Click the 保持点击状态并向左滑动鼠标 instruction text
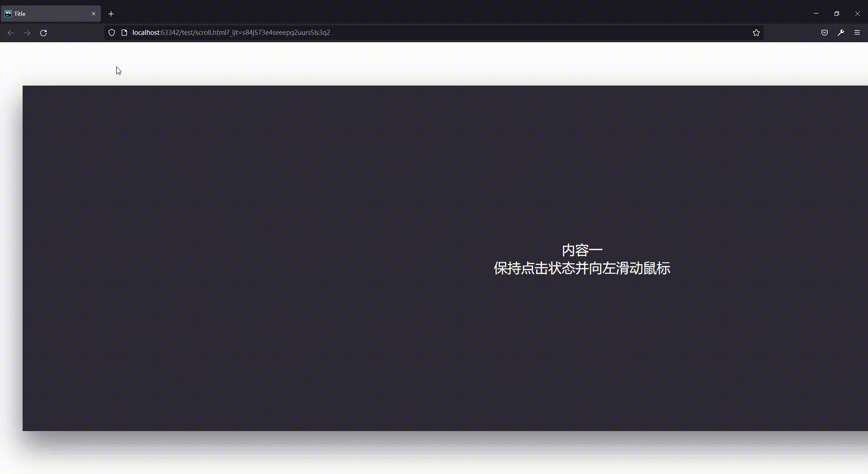868x474 pixels. point(582,268)
